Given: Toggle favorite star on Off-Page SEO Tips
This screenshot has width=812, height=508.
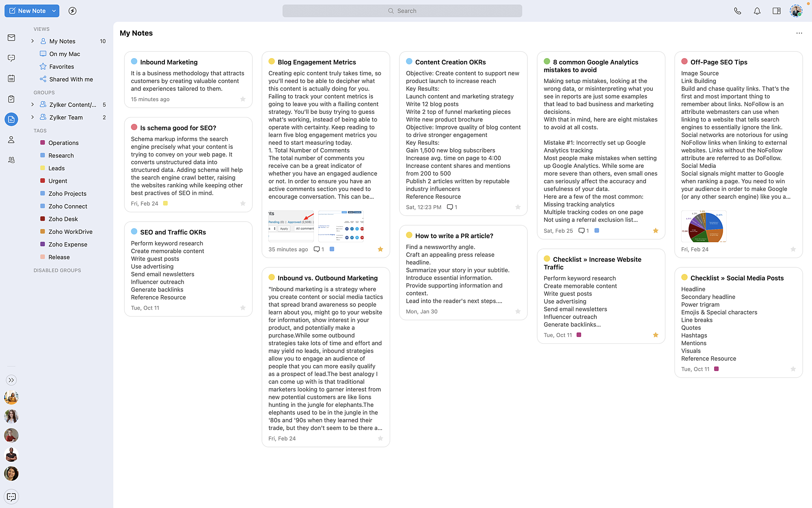Looking at the screenshot, I should click(793, 249).
